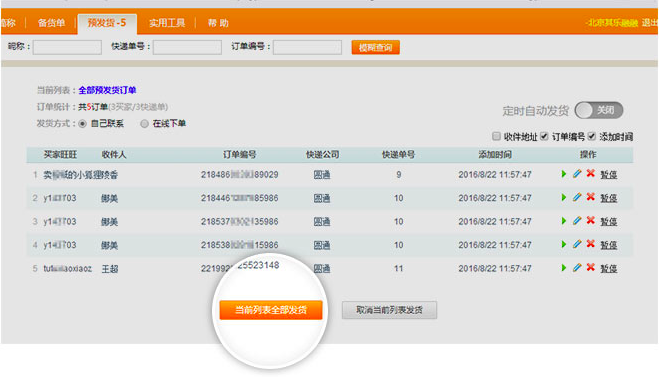
Task: Select the 在线下单 radio button
Action: coord(144,124)
